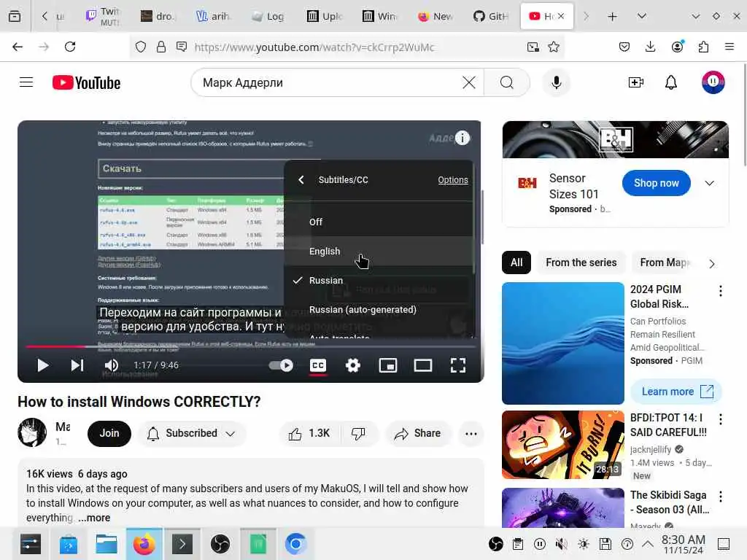Viewport: 747px width, 560px height.
Task: Open YouTube guide hamburger menu
Action: click(x=26, y=82)
